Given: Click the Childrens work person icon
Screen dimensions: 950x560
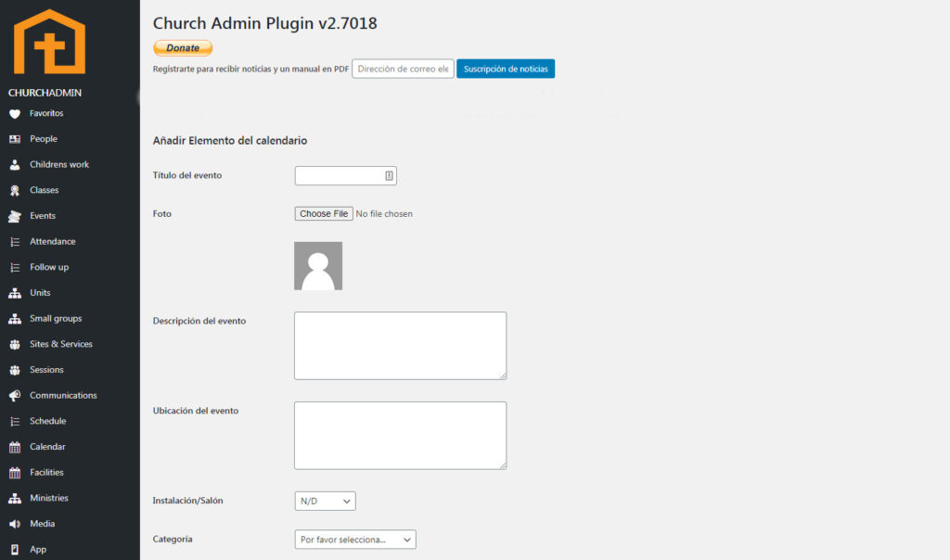Looking at the screenshot, I should click(14, 165).
